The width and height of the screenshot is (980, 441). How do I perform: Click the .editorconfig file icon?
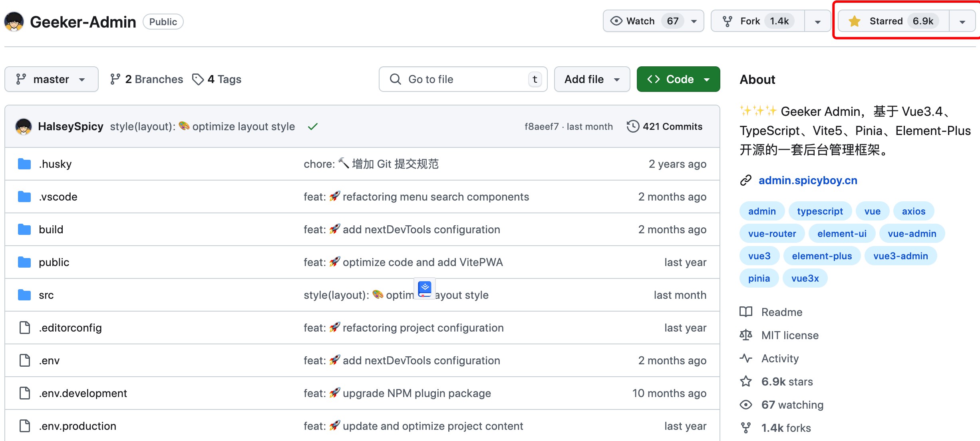tap(25, 328)
